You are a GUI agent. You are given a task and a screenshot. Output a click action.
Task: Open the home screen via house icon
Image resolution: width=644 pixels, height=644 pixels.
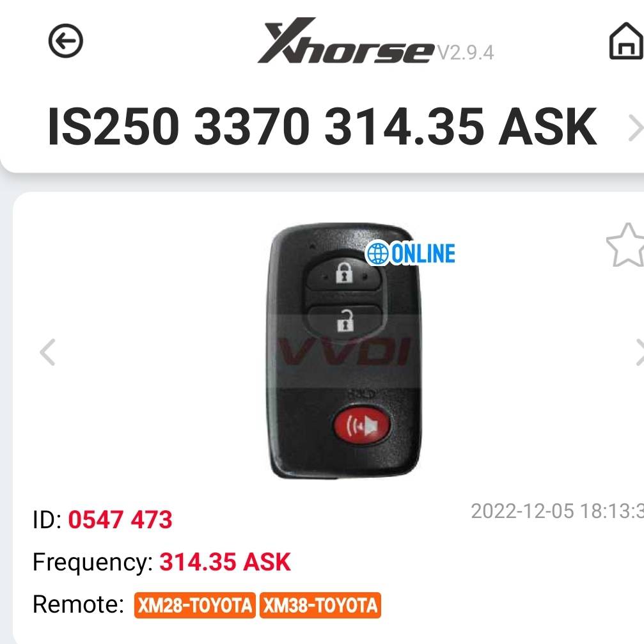(x=626, y=41)
